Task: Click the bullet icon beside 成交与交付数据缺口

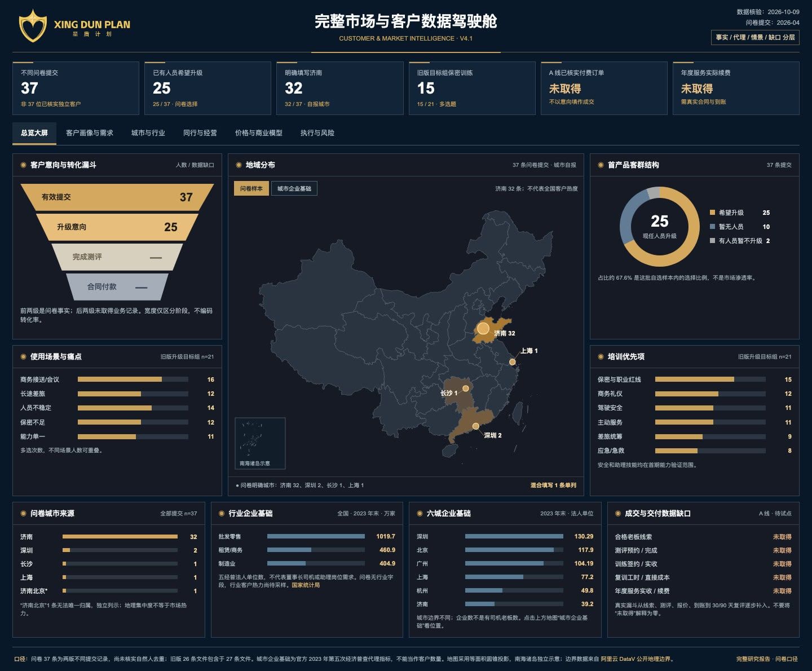Action: click(617, 514)
